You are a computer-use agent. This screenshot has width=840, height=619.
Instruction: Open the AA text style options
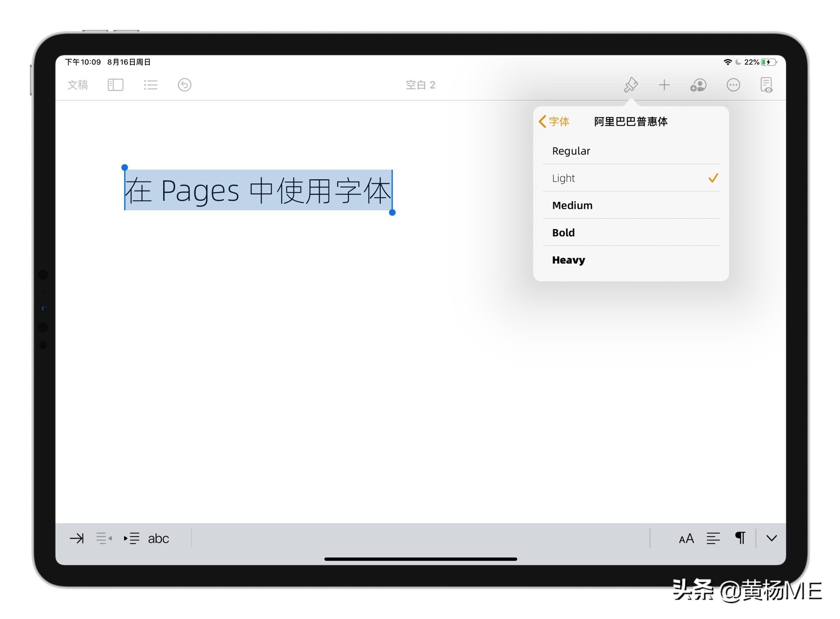686,539
